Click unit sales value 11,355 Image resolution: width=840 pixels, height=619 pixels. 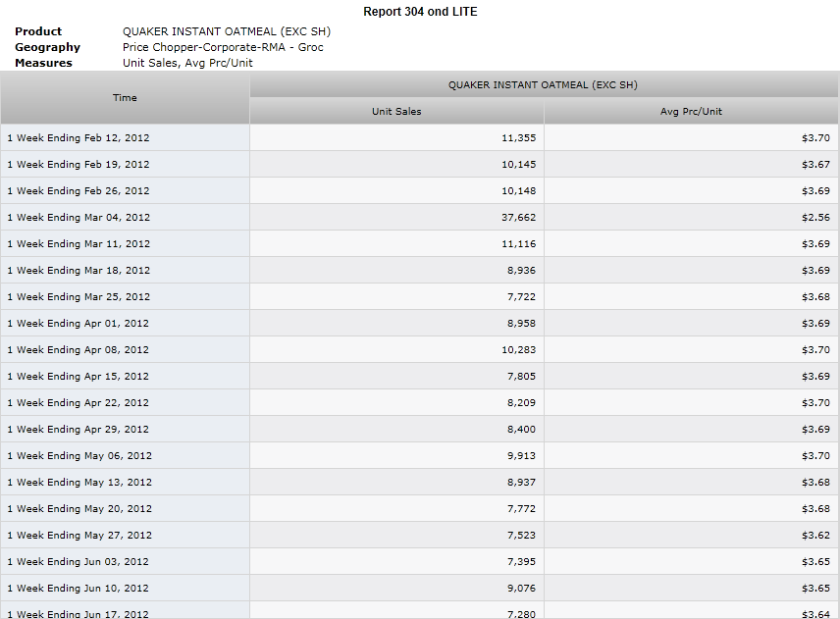(518, 137)
